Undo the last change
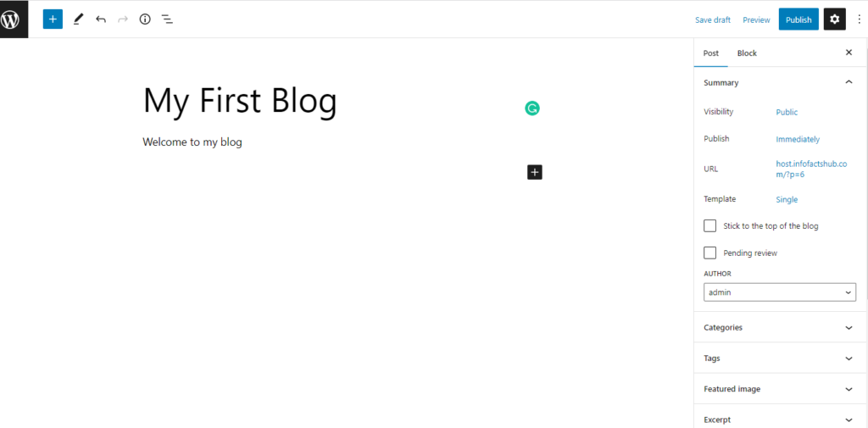Image resolution: width=868 pixels, height=428 pixels. pos(100,19)
